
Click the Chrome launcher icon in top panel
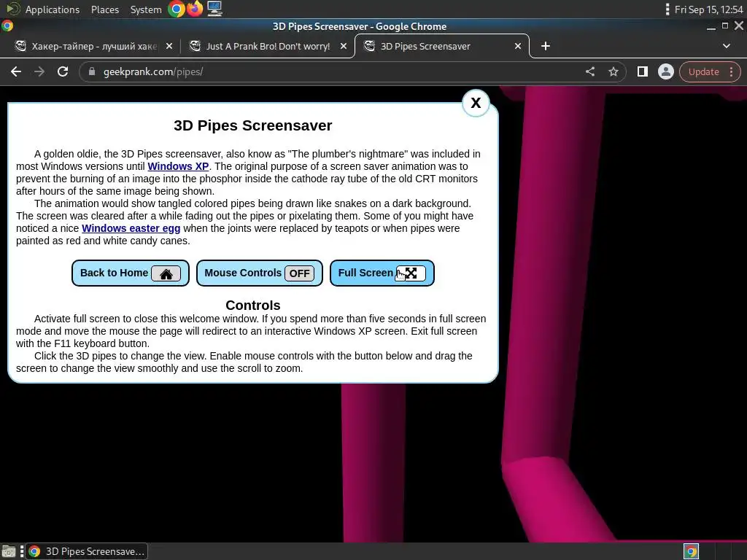[x=177, y=9]
